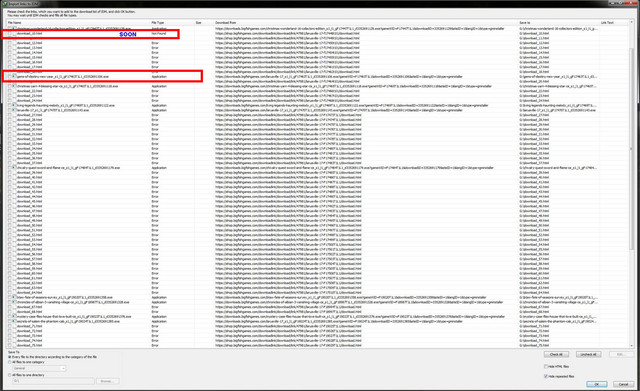
Task: Select the download_73.html file name
Action: click(x=29, y=335)
